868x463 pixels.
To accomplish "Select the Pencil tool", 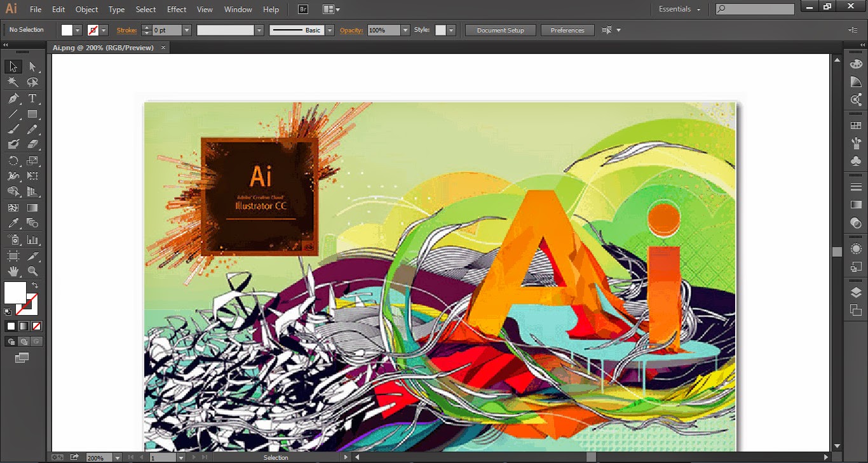I will (x=32, y=130).
